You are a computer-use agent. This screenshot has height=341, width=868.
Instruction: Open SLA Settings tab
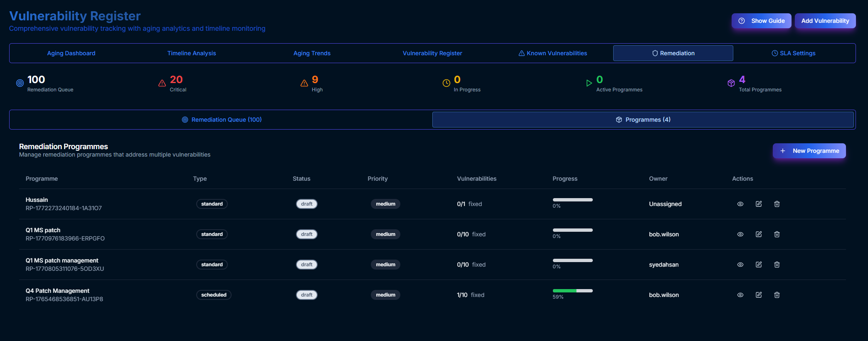pyautogui.click(x=794, y=53)
